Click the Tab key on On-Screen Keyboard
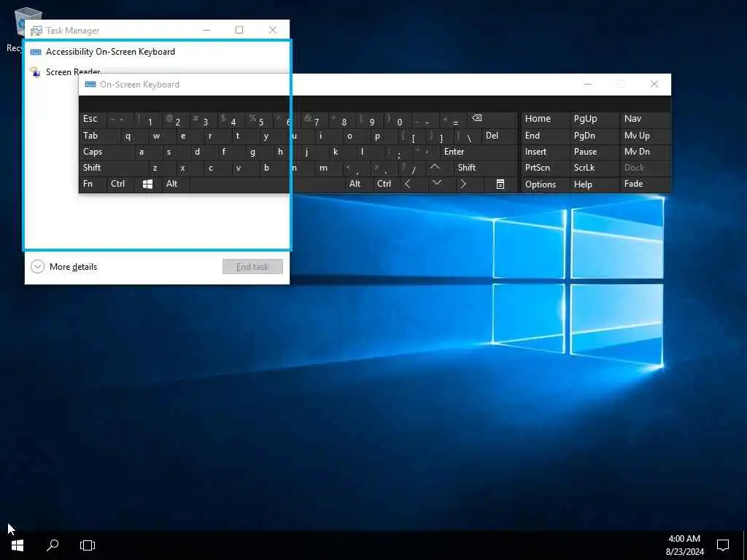747x560 pixels. 99,136
